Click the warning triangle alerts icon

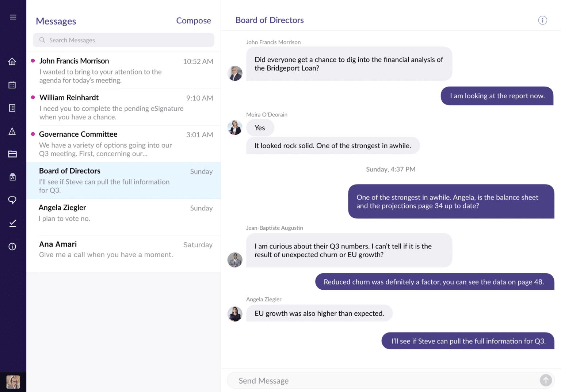point(12,131)
